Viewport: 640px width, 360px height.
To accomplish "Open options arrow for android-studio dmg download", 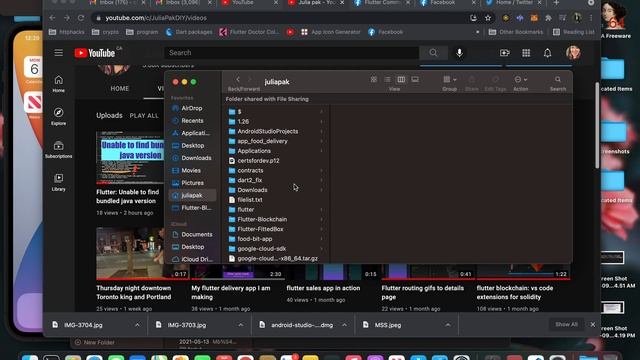I will click(x=344, y=325).
